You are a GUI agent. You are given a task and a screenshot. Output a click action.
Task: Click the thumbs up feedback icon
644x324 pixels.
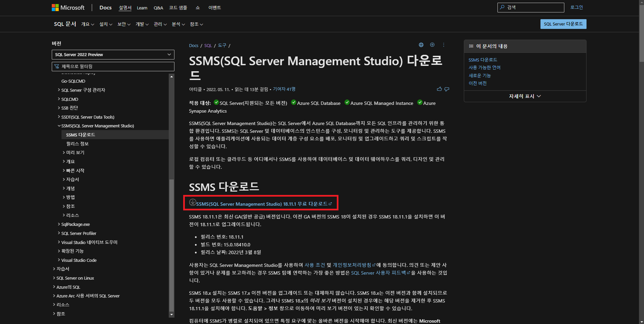(x=439, y=89)
